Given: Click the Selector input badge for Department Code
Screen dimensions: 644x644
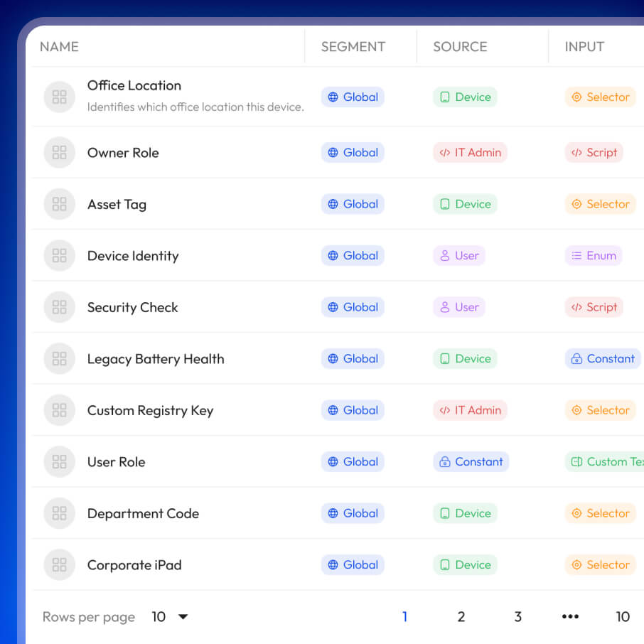Looking at the screenshot, I should [x=601, y=513].
